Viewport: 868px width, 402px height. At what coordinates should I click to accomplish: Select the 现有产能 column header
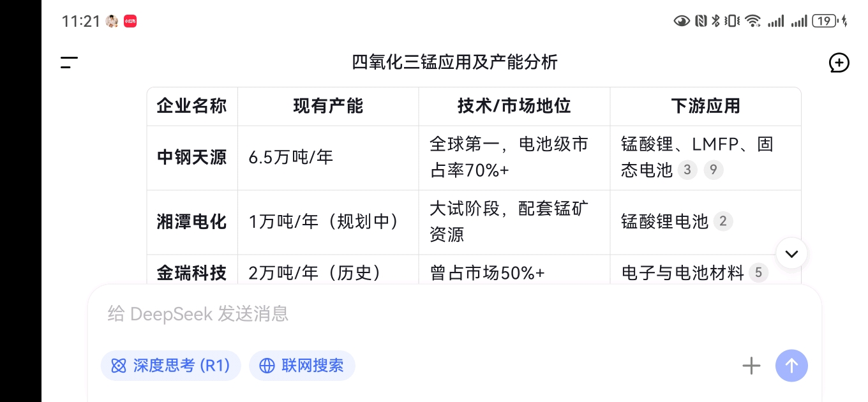(328, 106)
